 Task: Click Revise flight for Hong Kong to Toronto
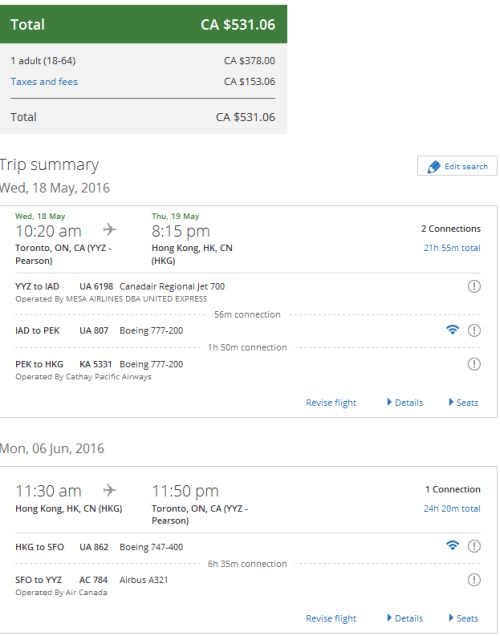coord(331,619)
